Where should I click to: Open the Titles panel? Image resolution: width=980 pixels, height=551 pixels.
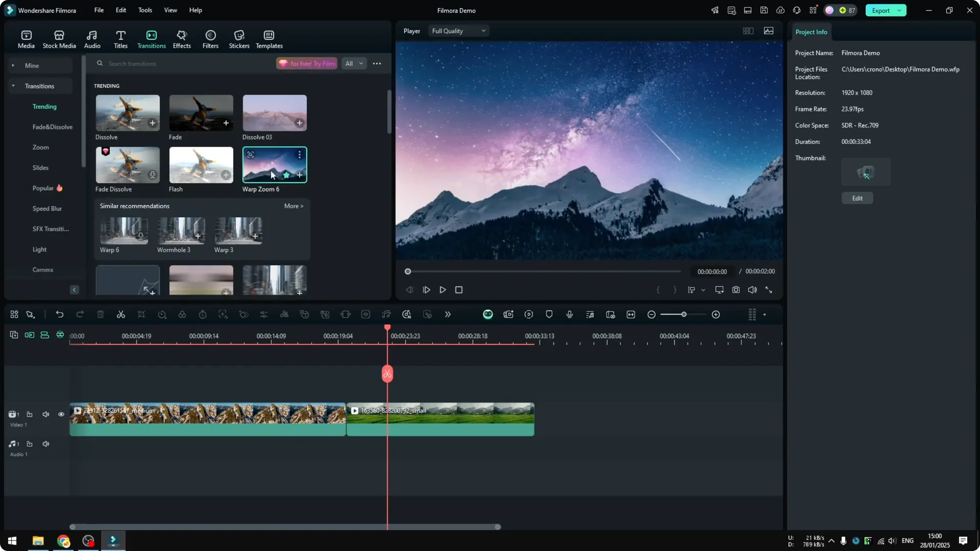pyautogui.click(x=120, y=39)
